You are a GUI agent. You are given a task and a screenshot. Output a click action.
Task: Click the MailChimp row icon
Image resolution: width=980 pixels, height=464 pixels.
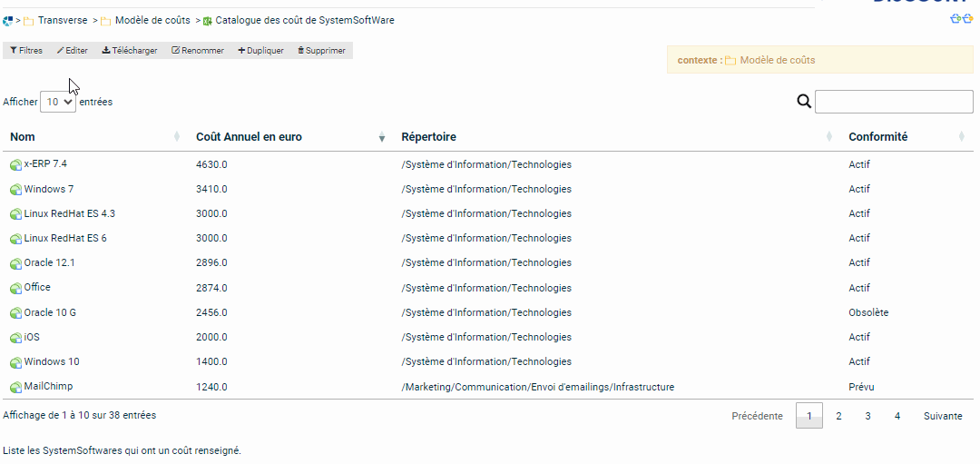point(15,387)
